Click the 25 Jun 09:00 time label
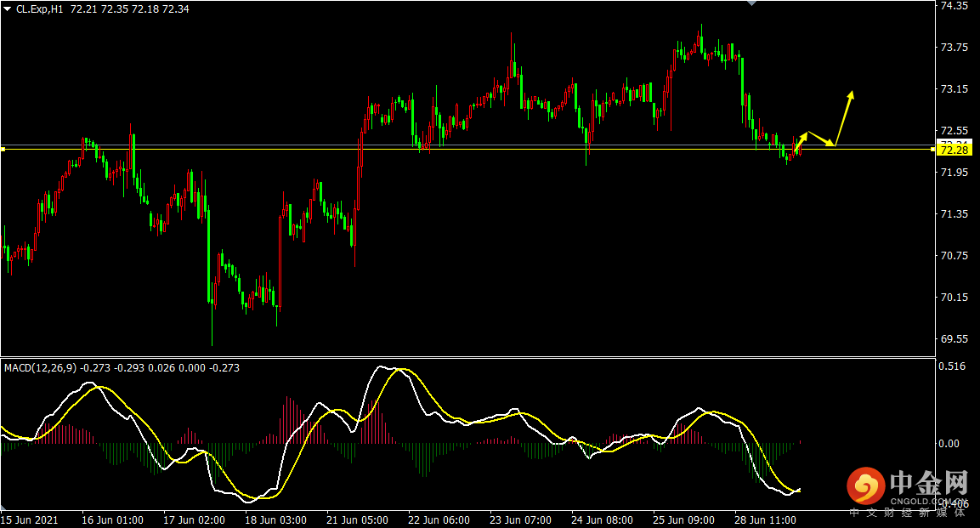The width and height of the screenshot is (980, 528). (683, 519)
